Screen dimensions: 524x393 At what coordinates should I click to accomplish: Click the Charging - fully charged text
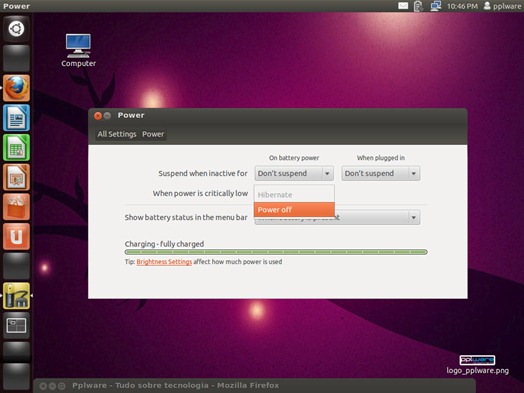[164, 244]
